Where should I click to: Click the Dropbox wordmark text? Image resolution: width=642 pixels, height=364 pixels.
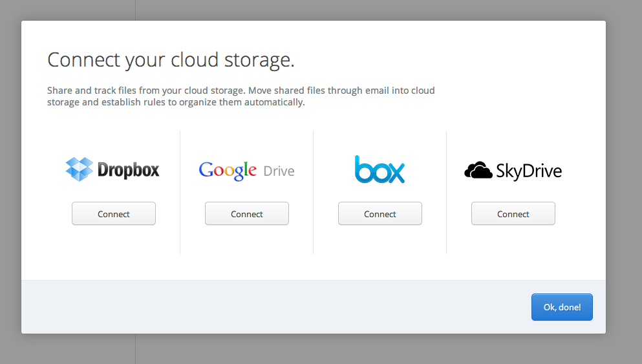click(x=128, y=170)
